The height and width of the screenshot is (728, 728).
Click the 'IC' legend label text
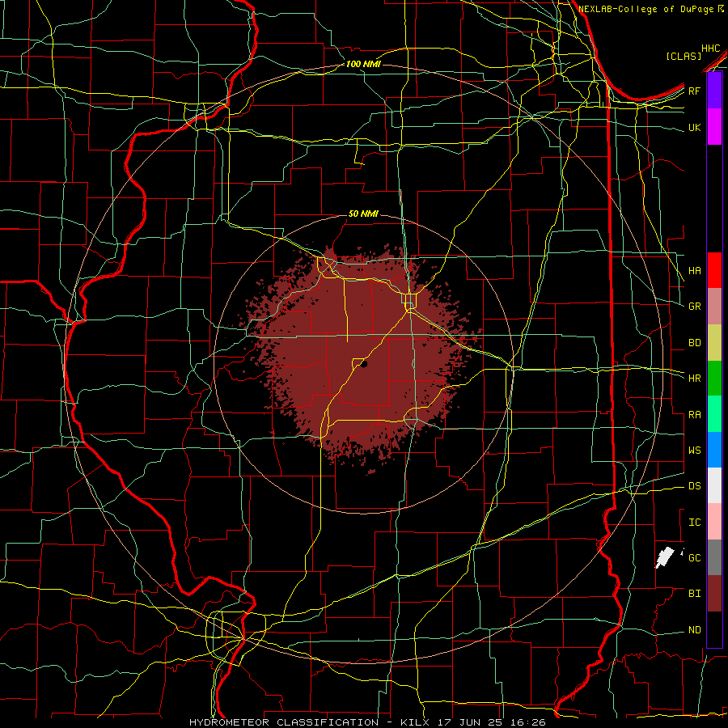(x=695, y=522)
